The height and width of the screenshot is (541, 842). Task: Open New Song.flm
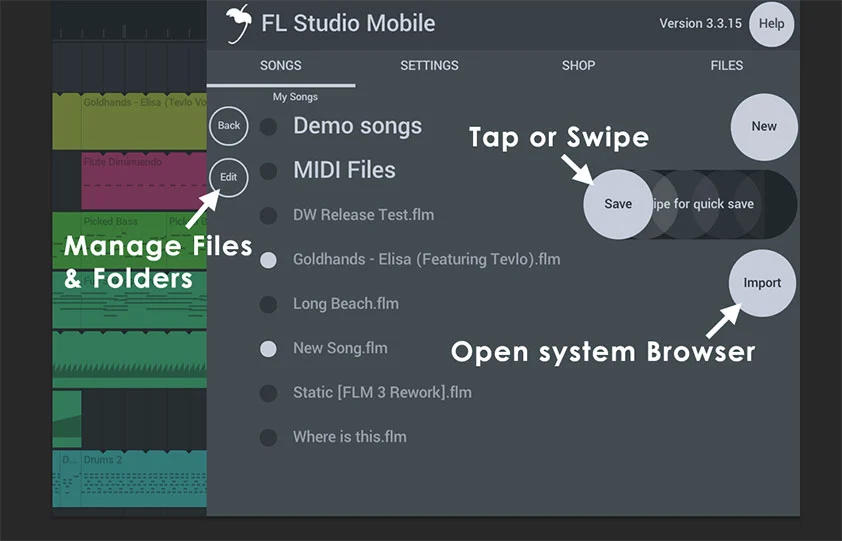340,348
